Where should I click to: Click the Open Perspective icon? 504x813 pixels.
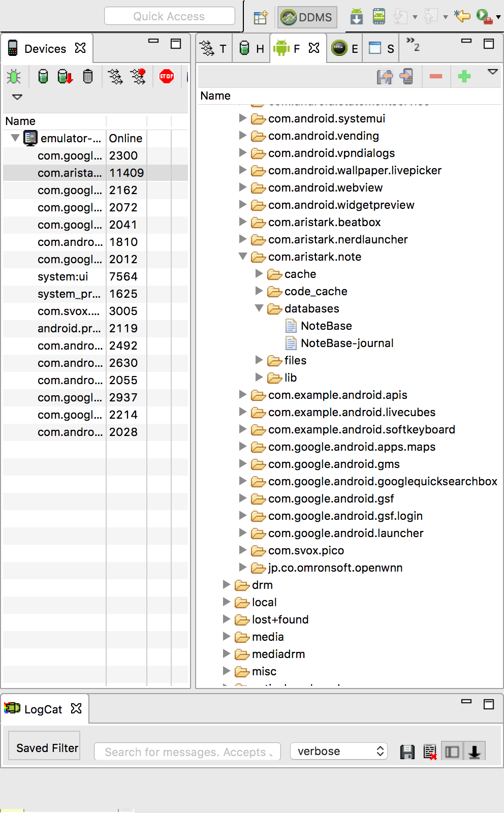click(x=261, y=18)
